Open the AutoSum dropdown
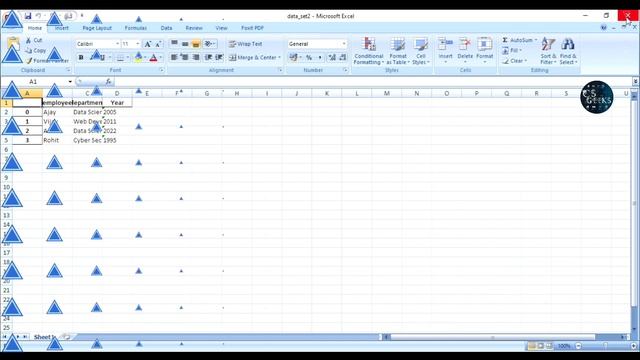Screen dimensions: 640x360 536,40
